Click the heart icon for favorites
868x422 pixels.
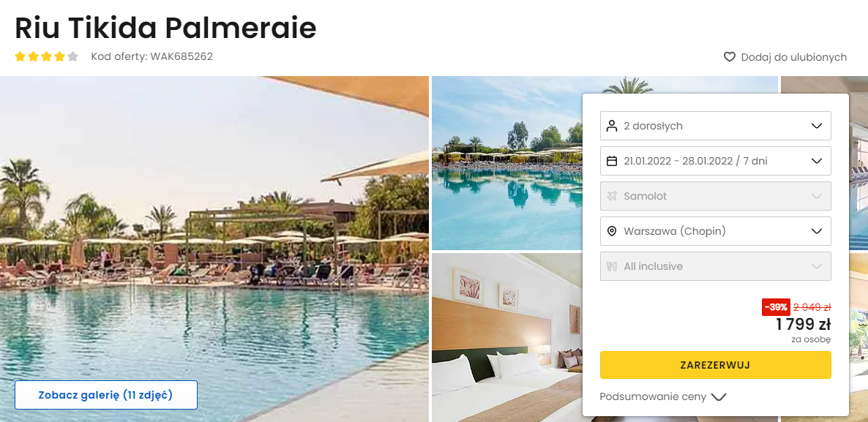[730, 57]
